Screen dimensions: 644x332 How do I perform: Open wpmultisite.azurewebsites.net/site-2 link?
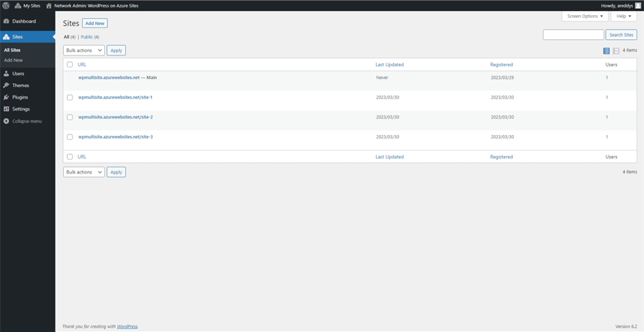pos(115,117)
